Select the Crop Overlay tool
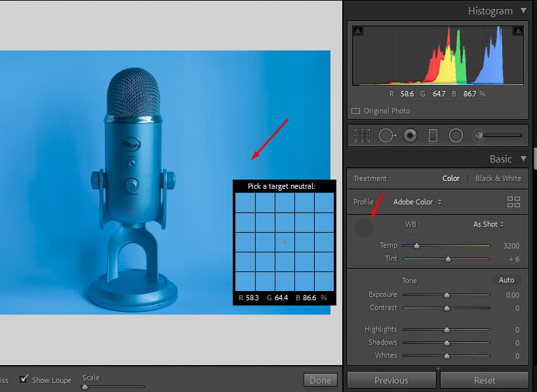 click(x=362, y=135)
